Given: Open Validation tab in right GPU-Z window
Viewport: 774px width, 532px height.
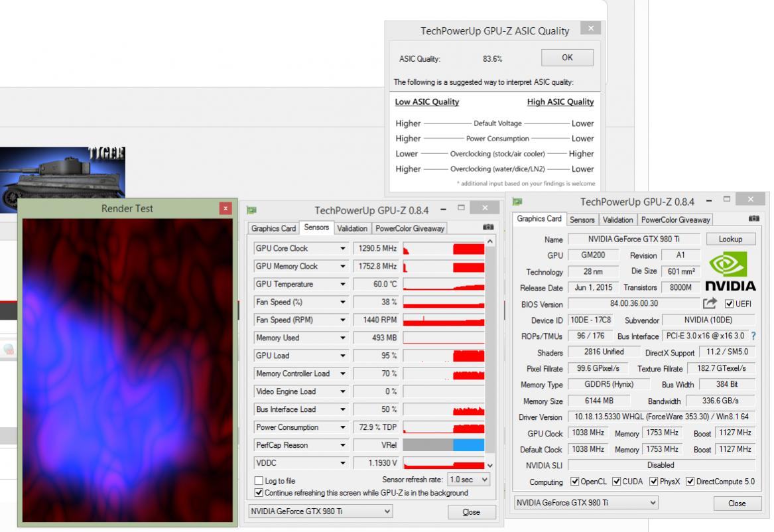Looking at the screenshot, I should (x=617, y=220).
